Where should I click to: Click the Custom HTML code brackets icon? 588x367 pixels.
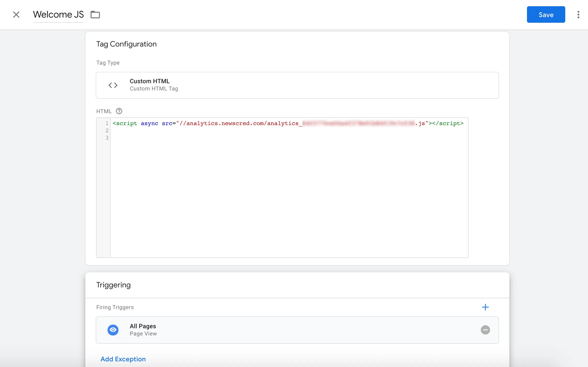pyautogui.click(x=113, y=85)
